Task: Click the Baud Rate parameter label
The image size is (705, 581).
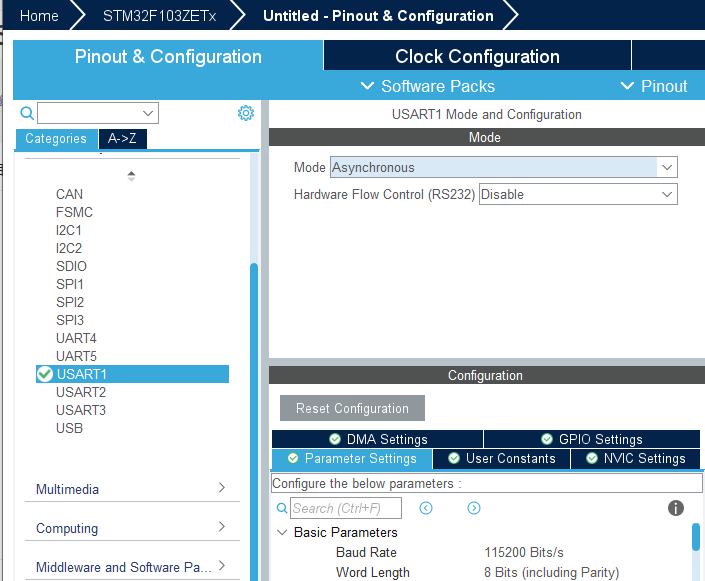Action: (x=366, y=552)
